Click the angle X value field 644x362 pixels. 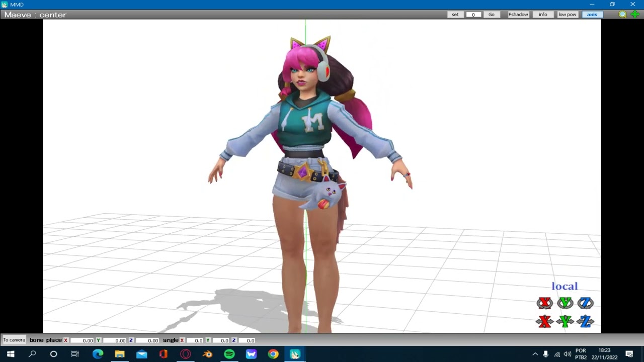pos(194,340)
